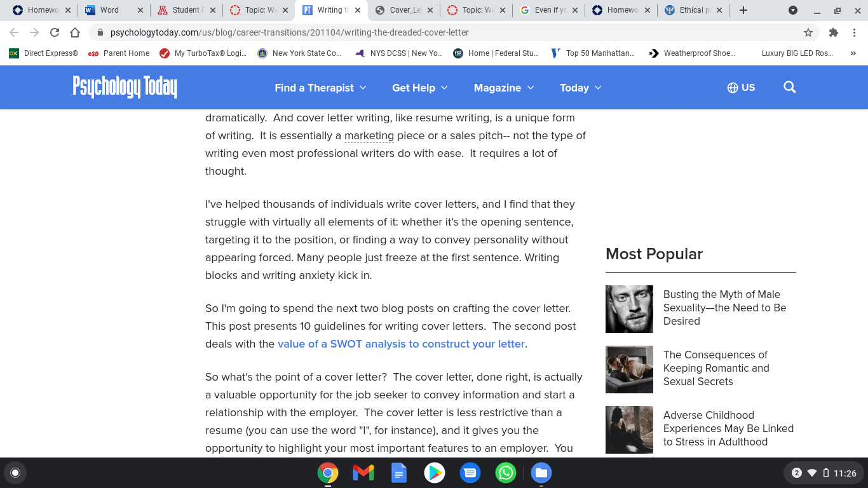Expand the Find a Therapist menu
This screenshot has height=488, width=868.
tap(320, 88)
